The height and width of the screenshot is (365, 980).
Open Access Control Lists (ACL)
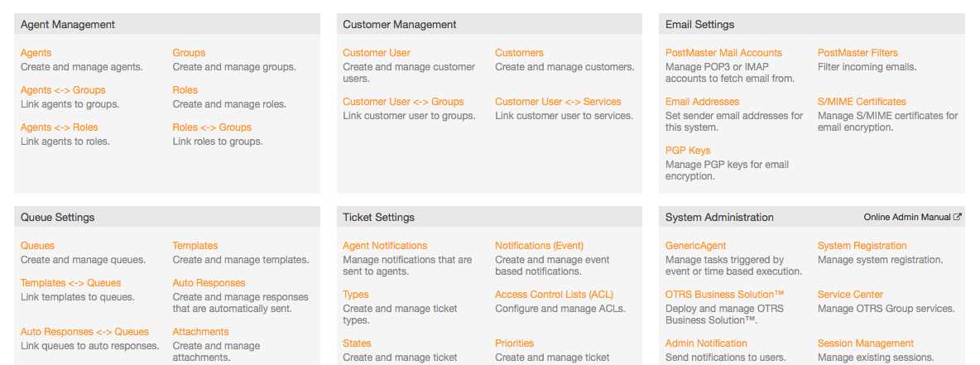(555, 295)
